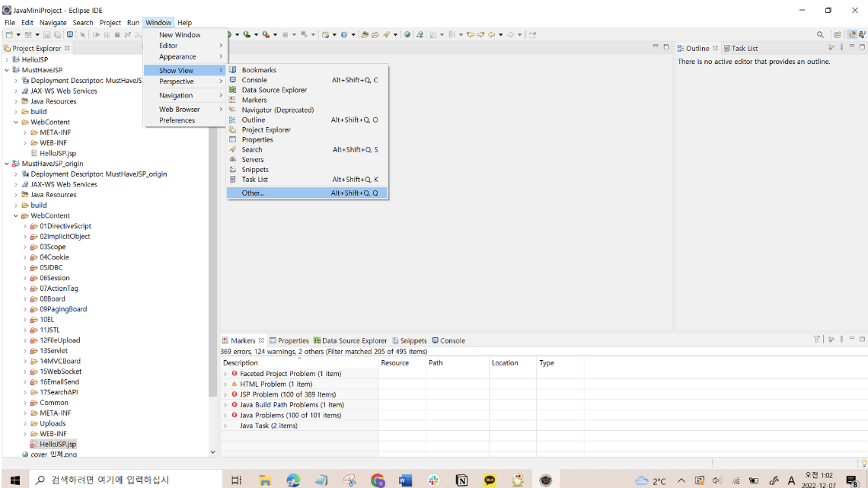This screenshot has width=868, height=488.
Task: Close the Markers view tab
Action: pos(261,340)
